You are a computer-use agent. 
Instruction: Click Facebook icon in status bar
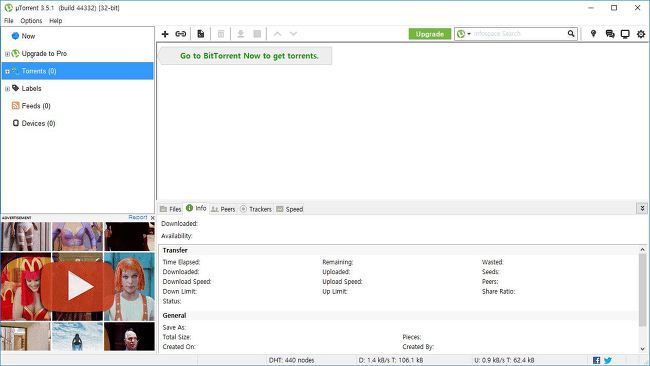(x=597, y=360)
